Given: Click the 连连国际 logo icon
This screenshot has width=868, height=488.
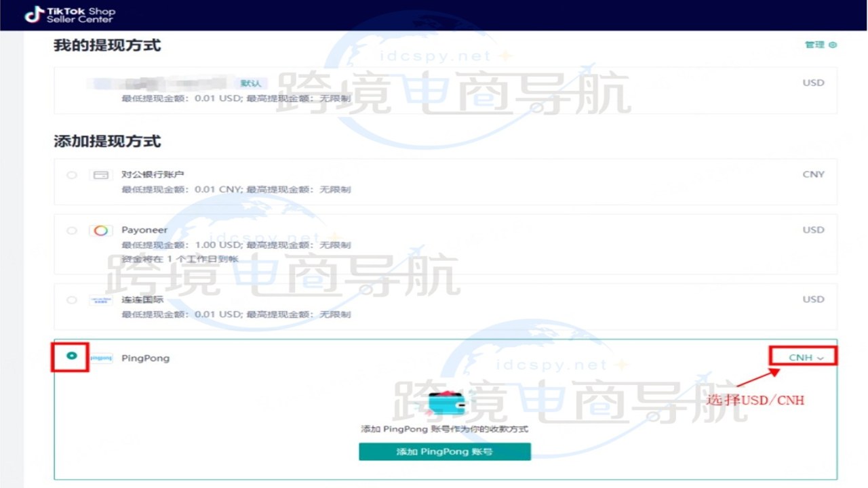Looking at the screenshot, I should (x=101, y=300).
